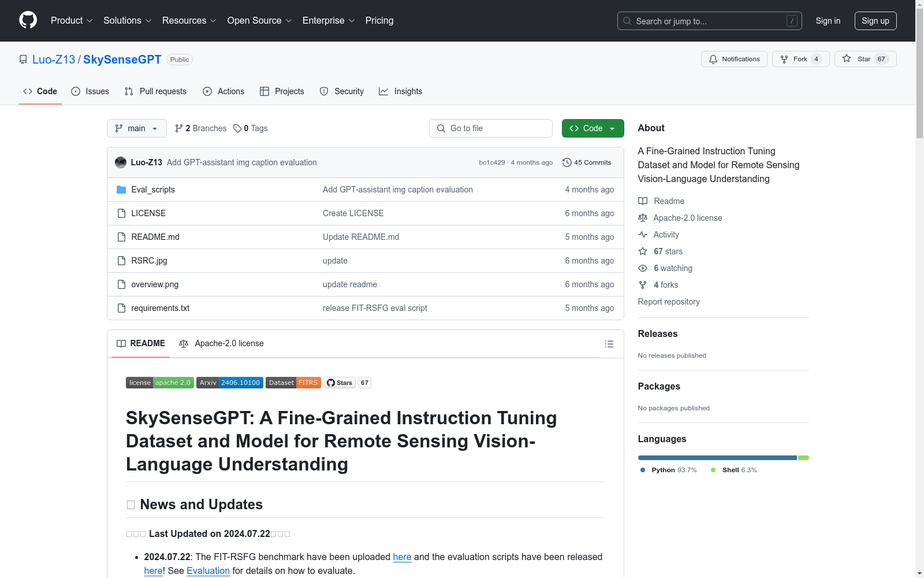Screen dimensions: 924x578
Task: Click the GitHub logo icon
Action: tap(28, 20)
